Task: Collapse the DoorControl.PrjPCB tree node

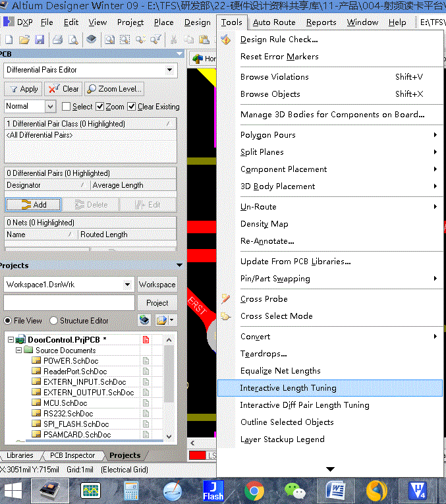Action: tap(11, 340)
